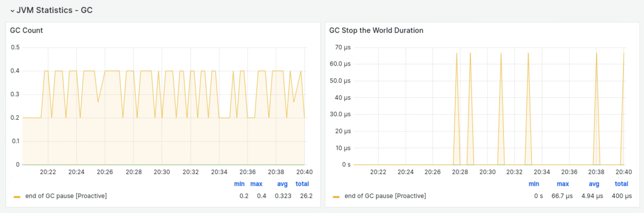Collapse the JVM Statistics - GC row chevron
Image resolution: width=644 pixels, height=213 pixels.
click(x=12, y=11)
